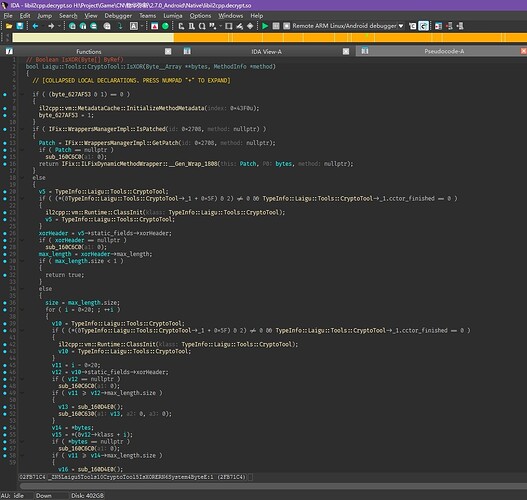Click the Open file folder icon

[9, 26]
